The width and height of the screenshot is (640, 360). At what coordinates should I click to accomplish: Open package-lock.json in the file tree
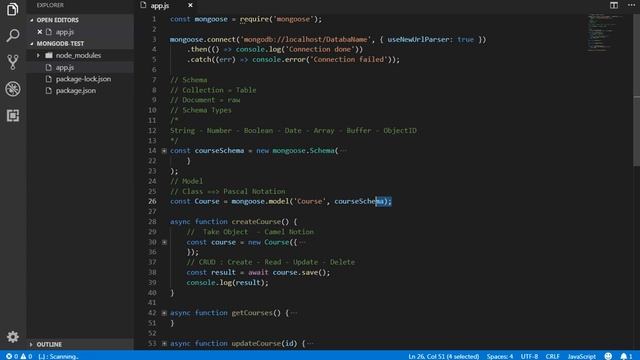pyautogui.click(x=83, y=79)
